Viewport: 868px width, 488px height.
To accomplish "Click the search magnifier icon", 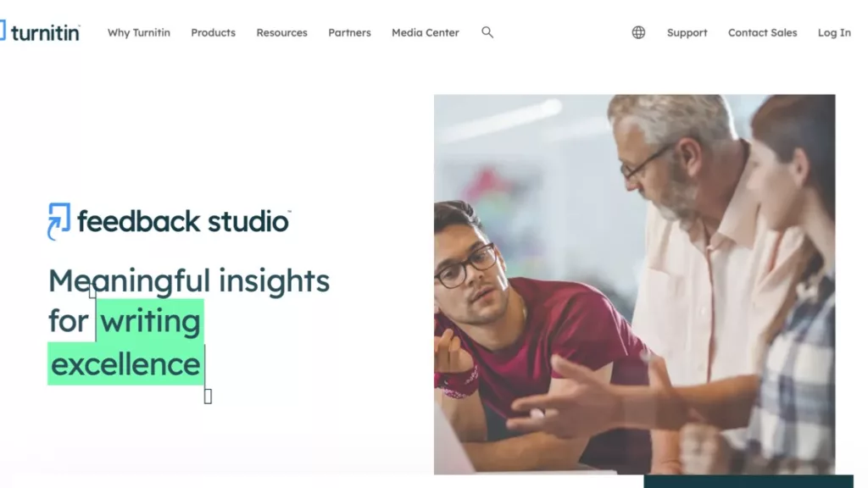I will click(487, 32).
